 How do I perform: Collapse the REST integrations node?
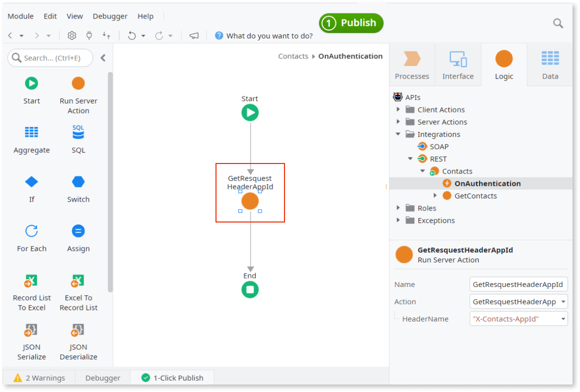(x=410, y=158)
